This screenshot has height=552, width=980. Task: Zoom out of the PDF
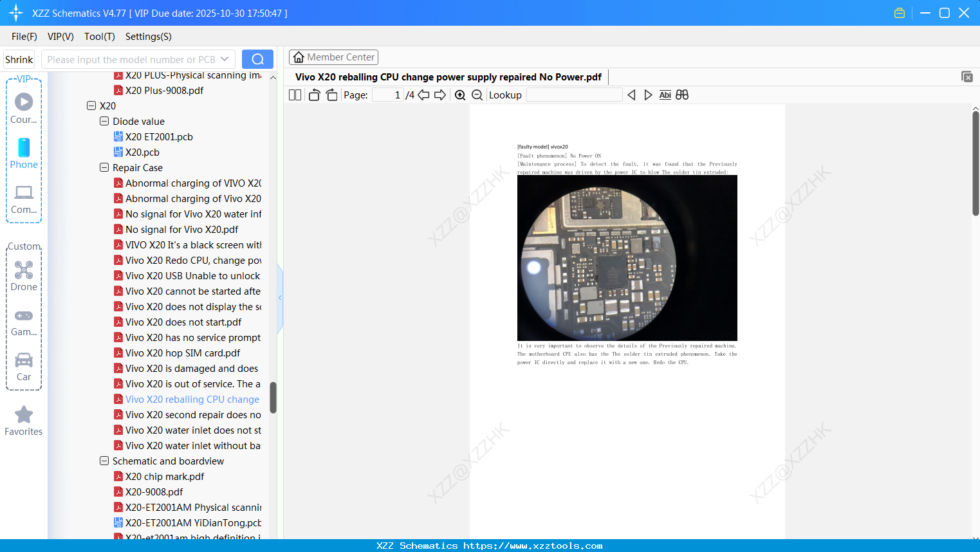pos(477,95)
